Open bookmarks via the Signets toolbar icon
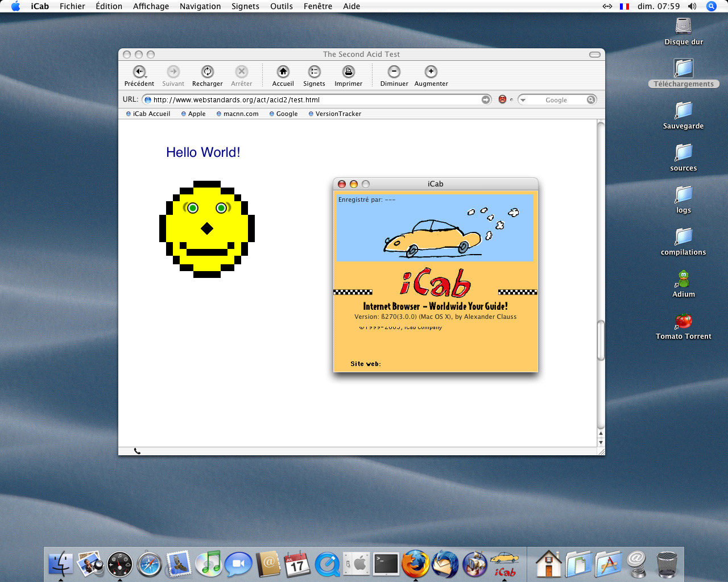This screenshot has height=582, width=728. click(314, 73)
